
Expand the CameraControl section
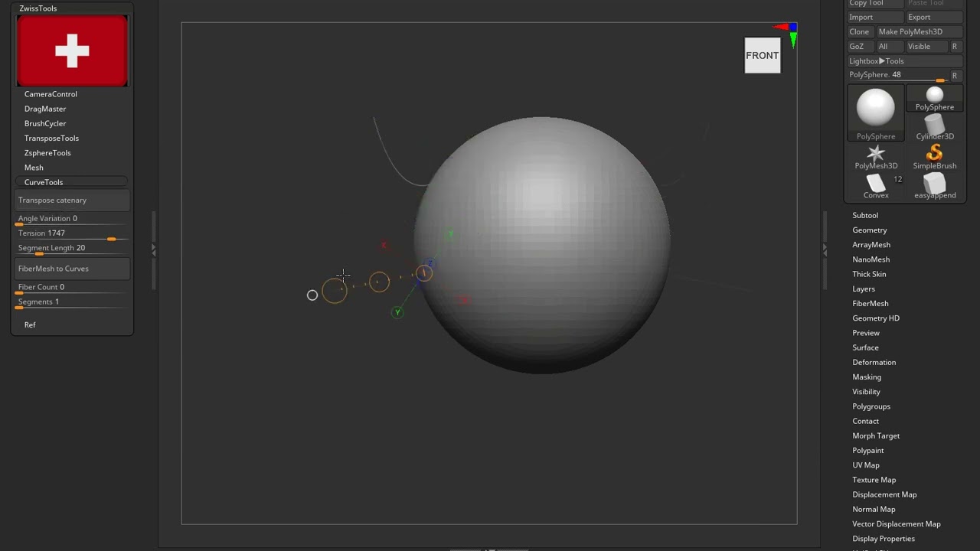[51, 94]
